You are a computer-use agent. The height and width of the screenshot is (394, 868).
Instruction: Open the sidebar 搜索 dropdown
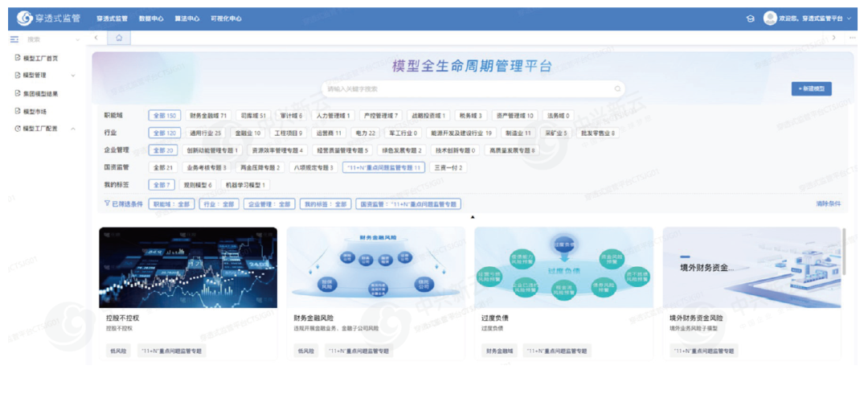tap(53, 40)
